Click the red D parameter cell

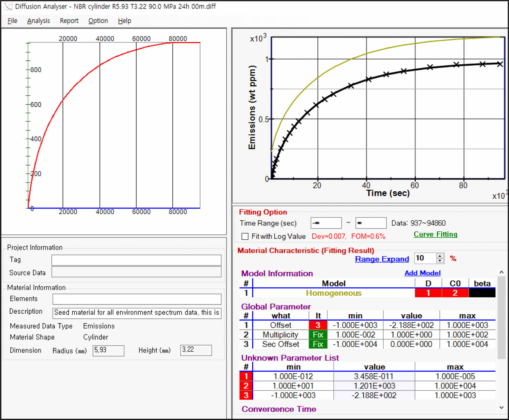coord(428,293)
